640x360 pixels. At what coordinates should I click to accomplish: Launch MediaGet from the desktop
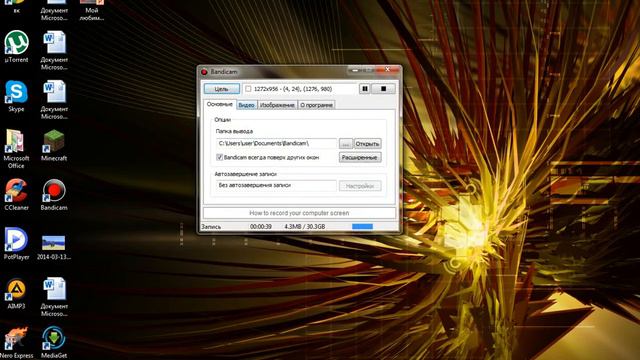pyautogui.click(x=54, y=343)
